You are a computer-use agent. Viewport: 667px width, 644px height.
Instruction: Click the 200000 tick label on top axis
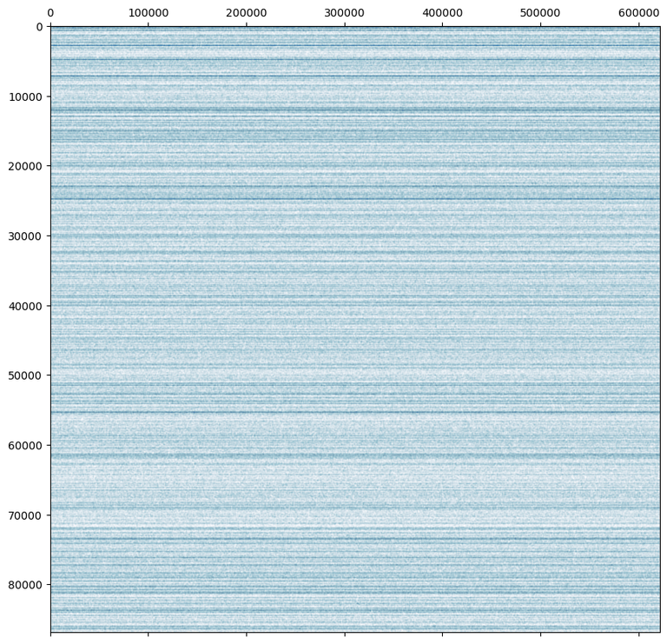pyautogui.click(x=247, y=13)
